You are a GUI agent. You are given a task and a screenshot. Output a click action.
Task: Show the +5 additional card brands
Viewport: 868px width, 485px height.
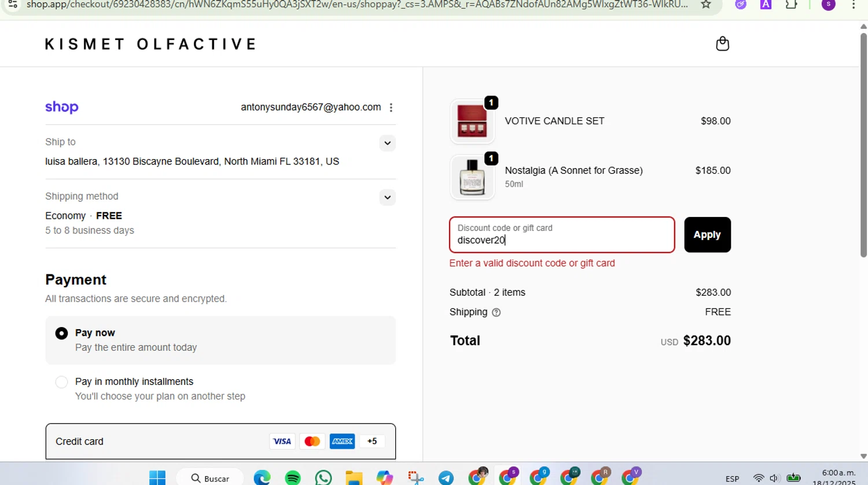click(x=372, y=442)
